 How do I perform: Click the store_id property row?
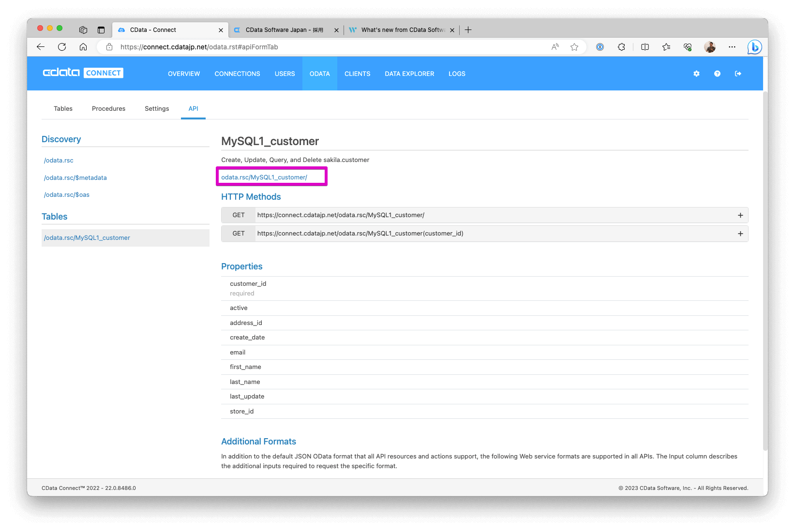click(484, 412)
